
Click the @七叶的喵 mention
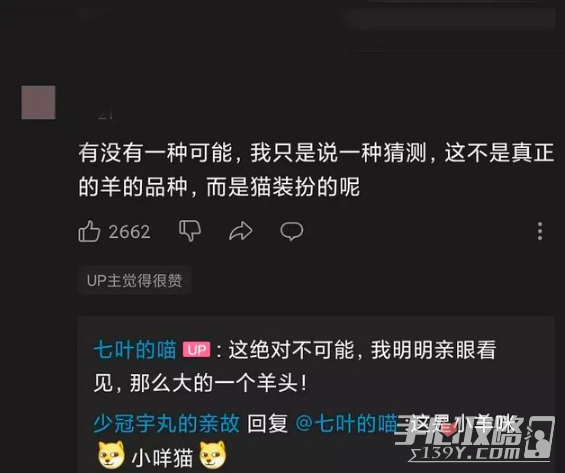pos(347,423)
